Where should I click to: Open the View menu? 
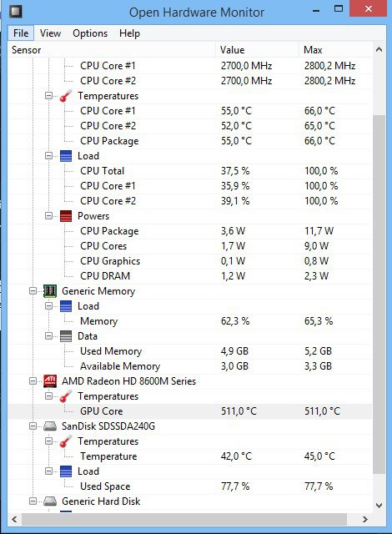point(50,33)
